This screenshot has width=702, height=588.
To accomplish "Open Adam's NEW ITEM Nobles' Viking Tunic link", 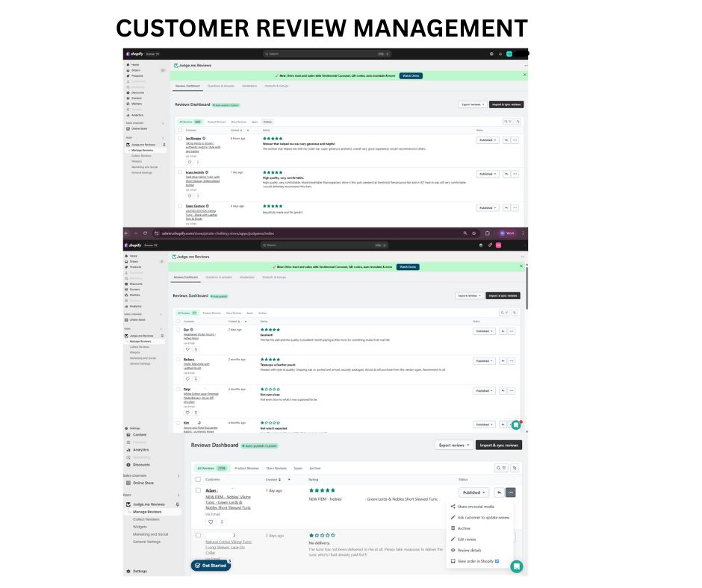I will click(x=228, y=502).
